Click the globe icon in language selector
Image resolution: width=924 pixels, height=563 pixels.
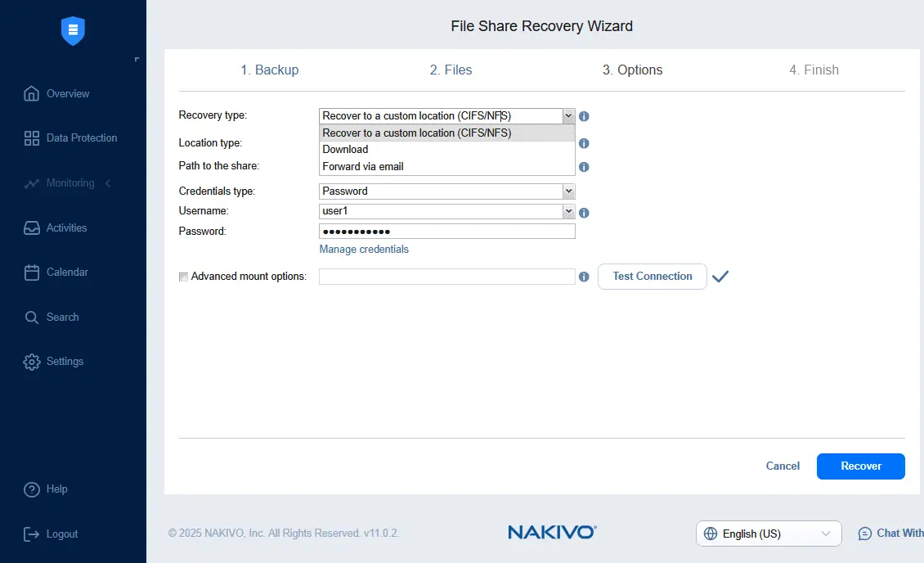pos(711,534)
